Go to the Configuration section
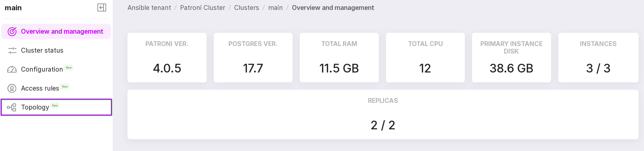 tap(42, 69)
